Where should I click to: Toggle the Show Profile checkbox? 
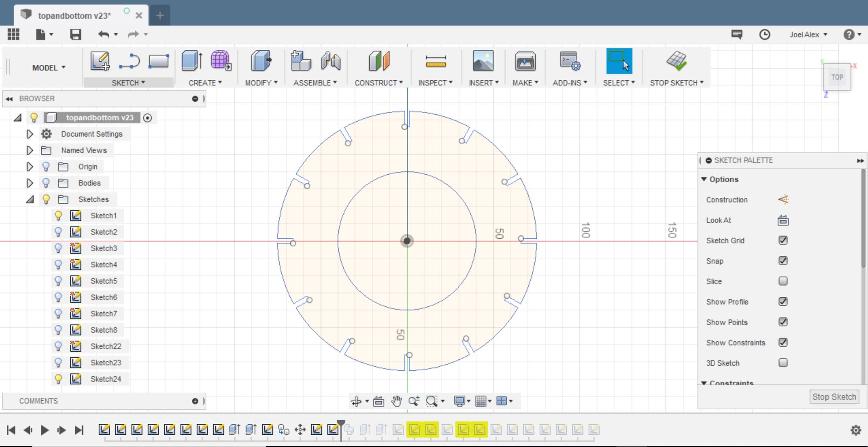coord(783,302)
